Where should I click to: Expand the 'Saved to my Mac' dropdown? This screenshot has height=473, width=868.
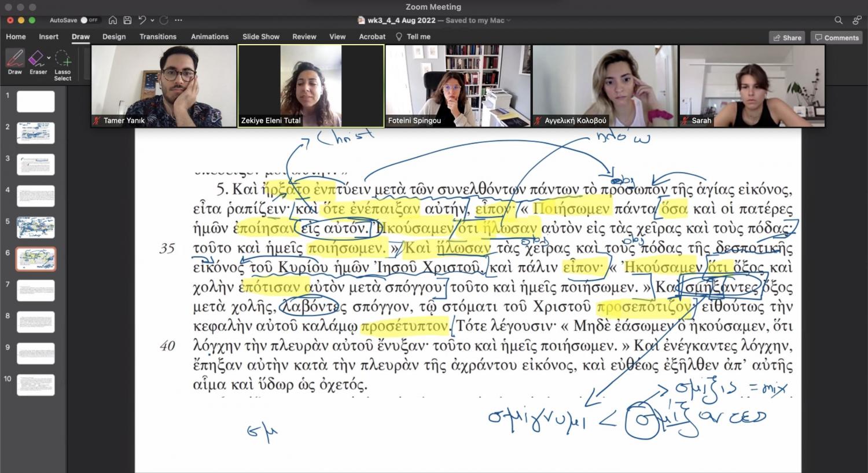pos(509,20)
